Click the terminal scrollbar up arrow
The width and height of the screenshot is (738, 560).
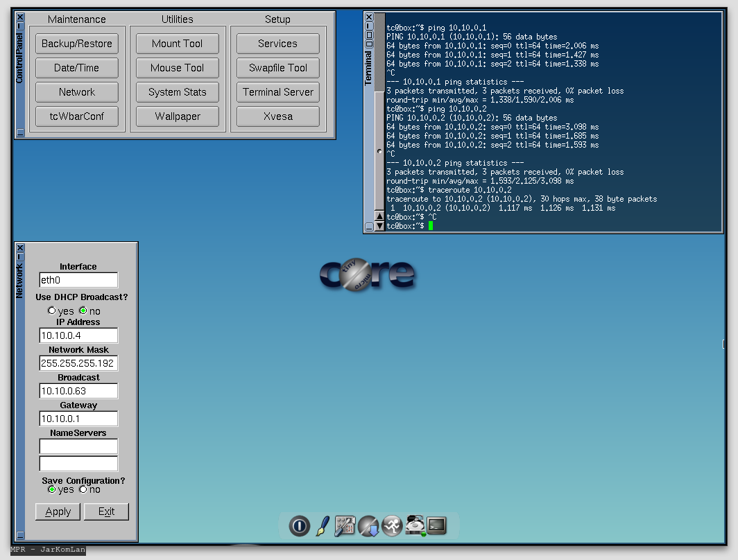(379, 216)
